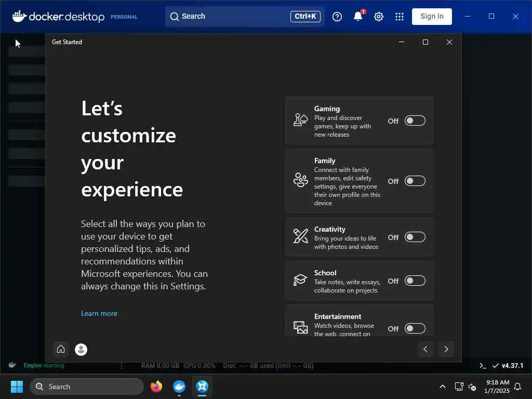
Task: Go to Get Started home icon
Action: pos(61,349)
